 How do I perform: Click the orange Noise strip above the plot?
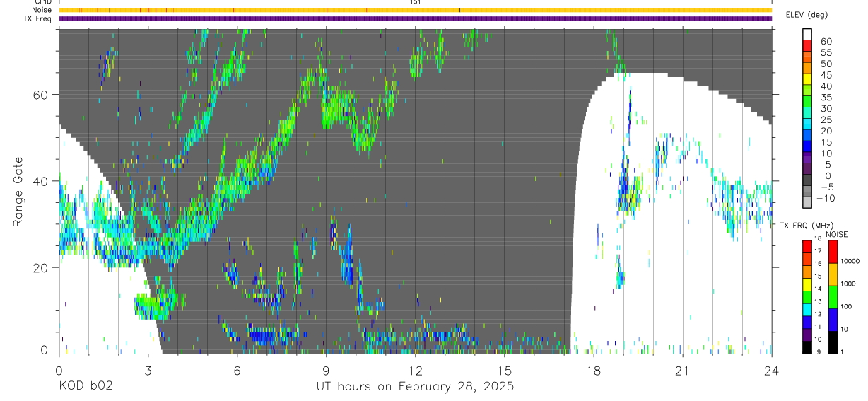[415, 10]
